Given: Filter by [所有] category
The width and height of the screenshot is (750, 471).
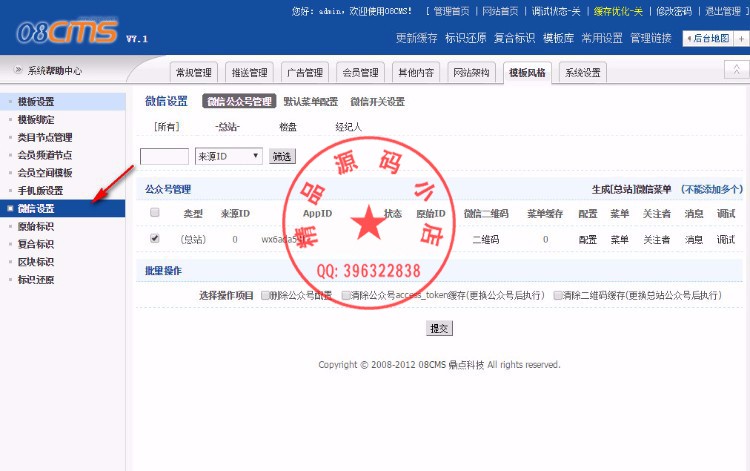Looking at the screenshot, I should pyautogui.click(x=166, y=127).
